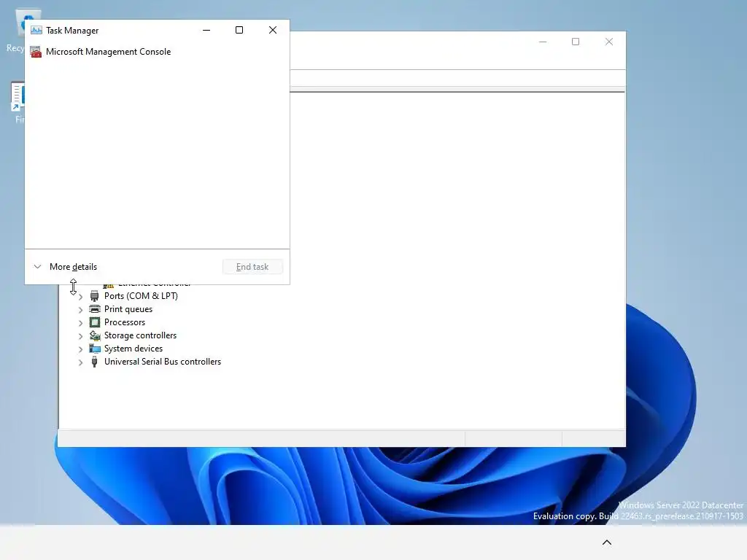Expand Universal Serial Bus controllers node
The width and height of the screenshot is (747, 560).
pos(80,362)
